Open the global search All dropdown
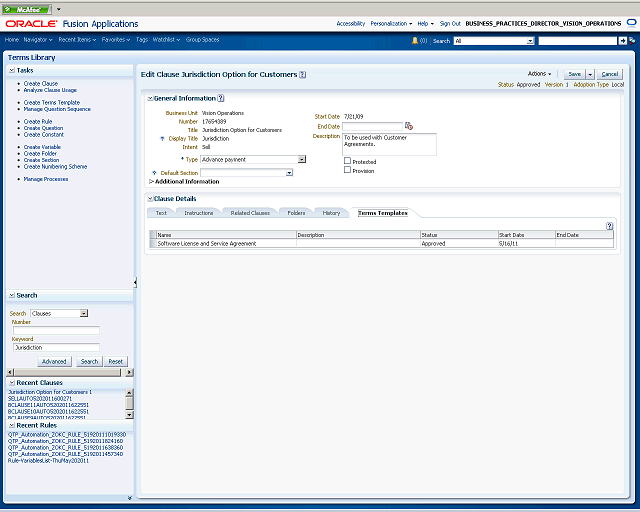The height and width of the screenshot is (512, 640). (x=530, y=41)
